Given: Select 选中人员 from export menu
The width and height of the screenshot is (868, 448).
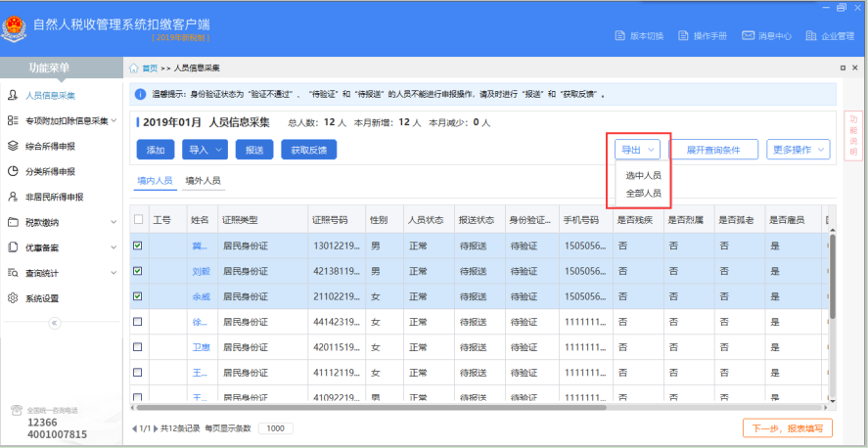Looking at the screenshot, I should [643, 175].
